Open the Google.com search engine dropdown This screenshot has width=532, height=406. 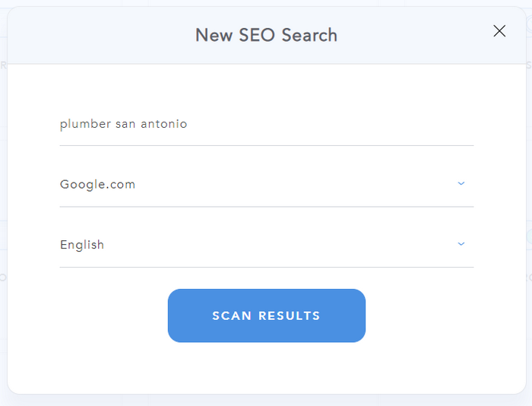click(266, 184)
